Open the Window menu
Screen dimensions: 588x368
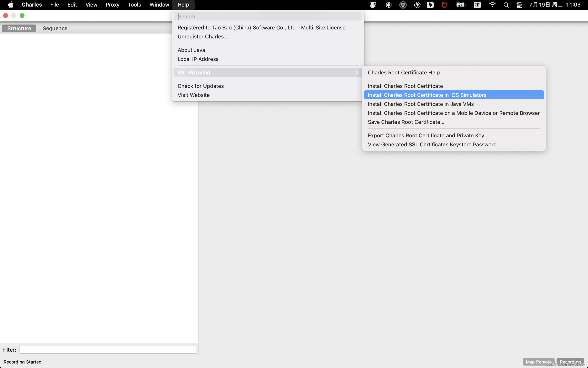coord(159,5)
